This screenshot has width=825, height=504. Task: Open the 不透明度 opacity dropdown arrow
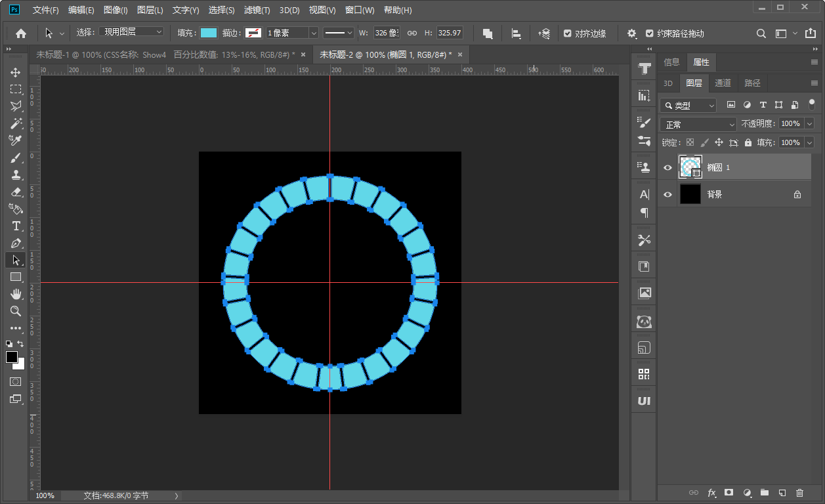(x=809, y=123)
